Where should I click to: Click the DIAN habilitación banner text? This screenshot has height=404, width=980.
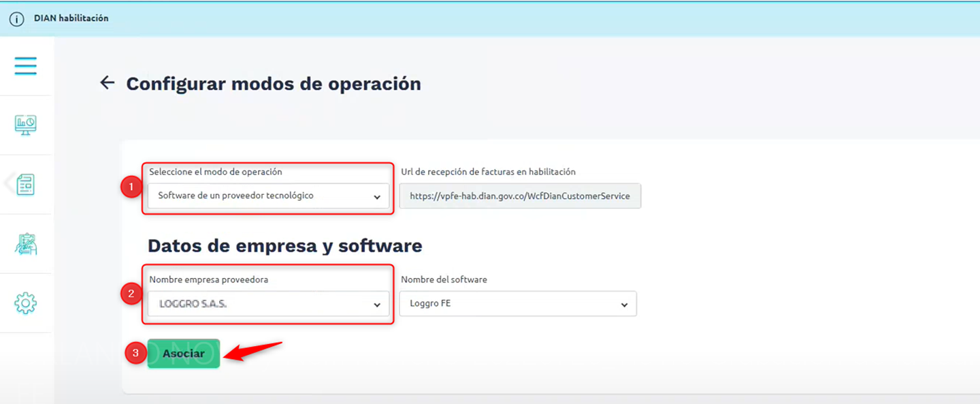(71, 18)
